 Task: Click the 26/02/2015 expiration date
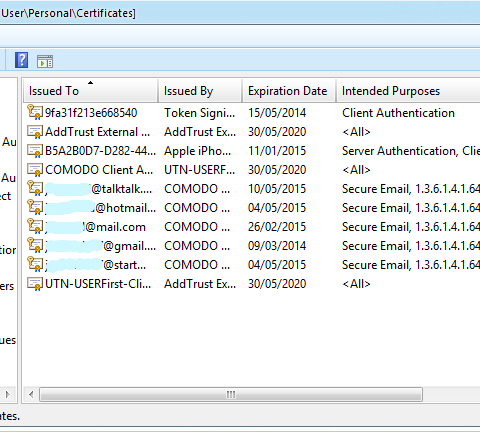point(277,227)
